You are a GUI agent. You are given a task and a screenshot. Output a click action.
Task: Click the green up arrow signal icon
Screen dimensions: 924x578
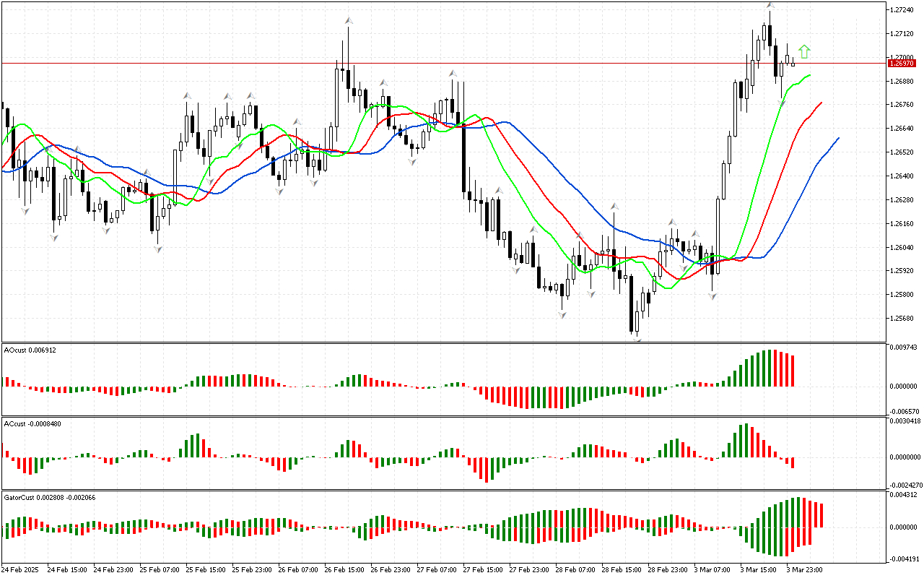[804, 51]
